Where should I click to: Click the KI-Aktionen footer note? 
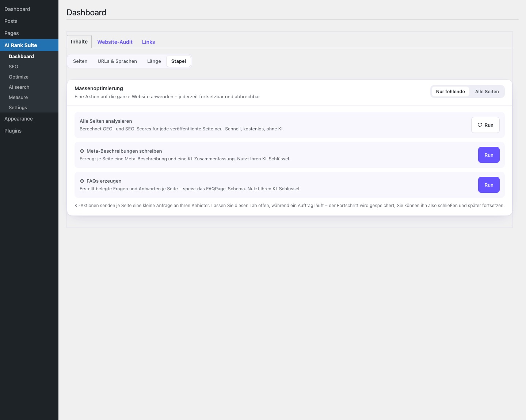tap(289, 206)
